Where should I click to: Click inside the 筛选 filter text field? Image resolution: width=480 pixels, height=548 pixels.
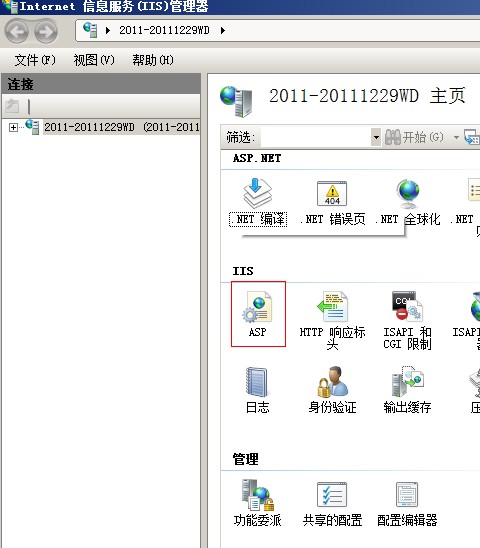[x=316, y=137]
